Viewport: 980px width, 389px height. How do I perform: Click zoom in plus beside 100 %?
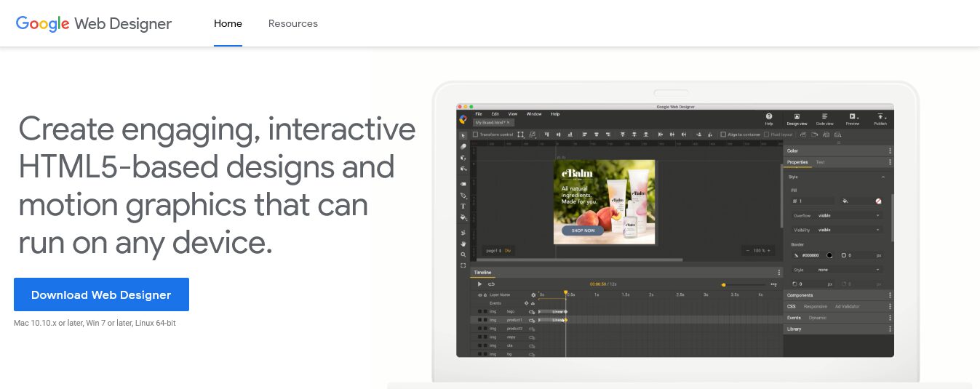[770, 250]
